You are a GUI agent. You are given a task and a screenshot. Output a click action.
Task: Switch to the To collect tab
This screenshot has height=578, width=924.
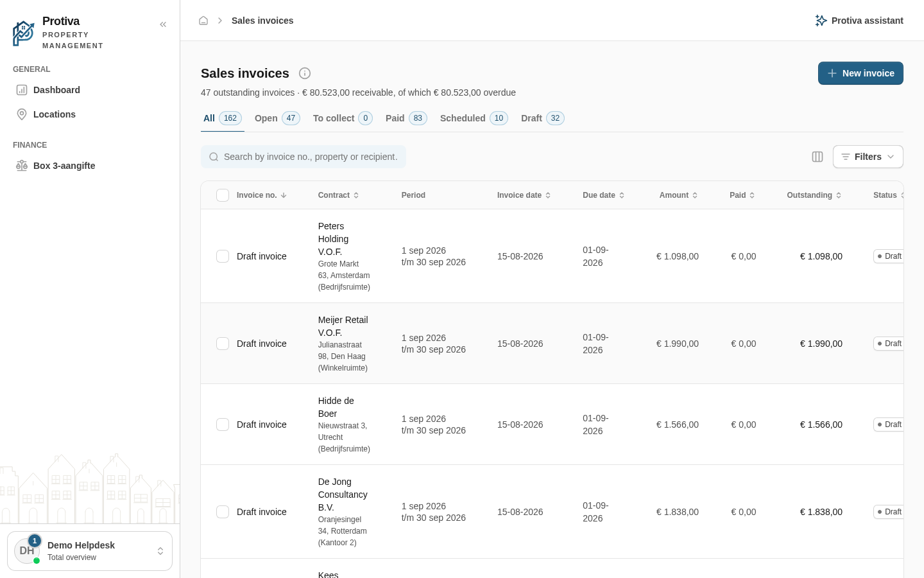pyautogui.click(x=343, y=118)
